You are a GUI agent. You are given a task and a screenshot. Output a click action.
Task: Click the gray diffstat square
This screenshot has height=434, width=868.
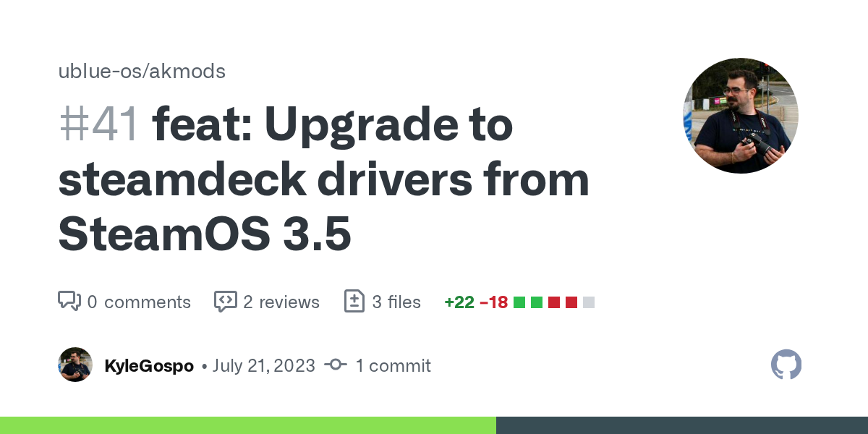point(589,302)
